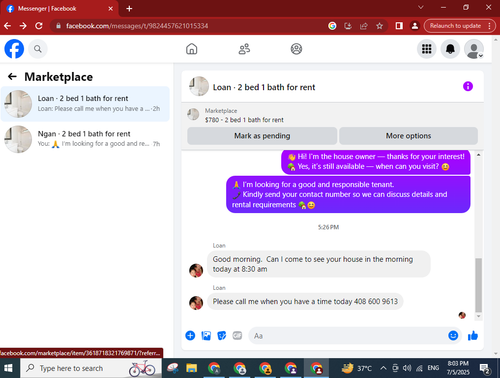The width and height of the screenshot is (500, 378).
Task: Click chat scroll down arrow
Action: [478, 316]
